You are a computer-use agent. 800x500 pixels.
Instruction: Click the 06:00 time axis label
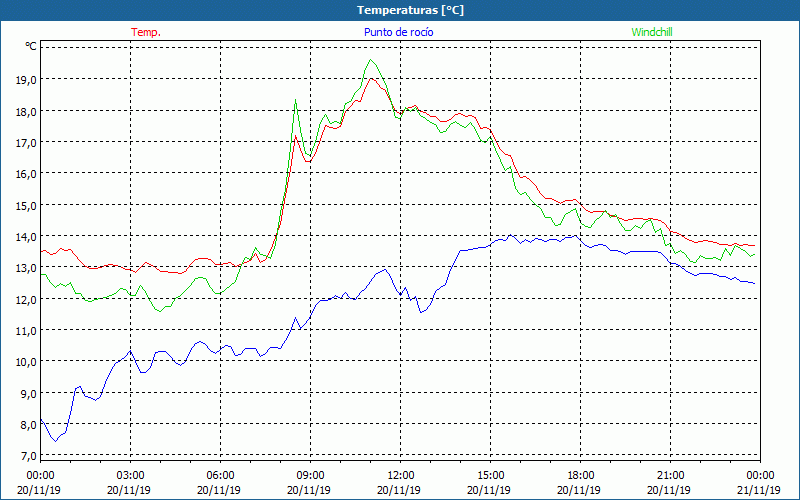(220, 476)
